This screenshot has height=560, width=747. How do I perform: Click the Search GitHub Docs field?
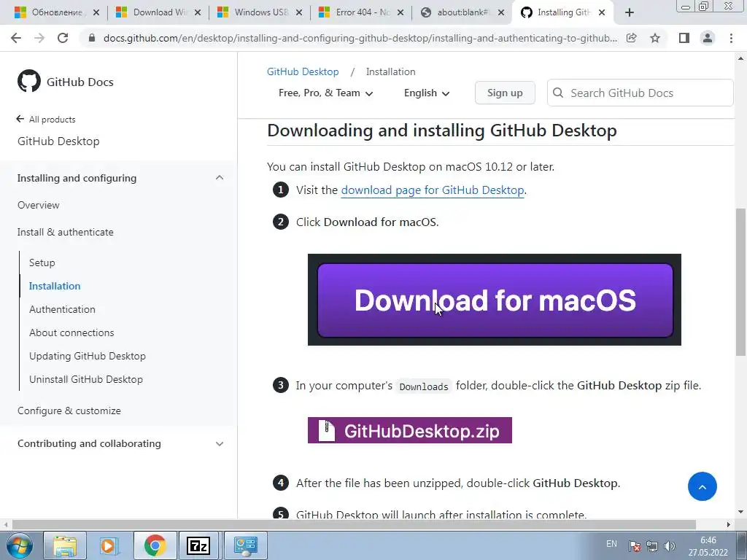click(640, 93)
